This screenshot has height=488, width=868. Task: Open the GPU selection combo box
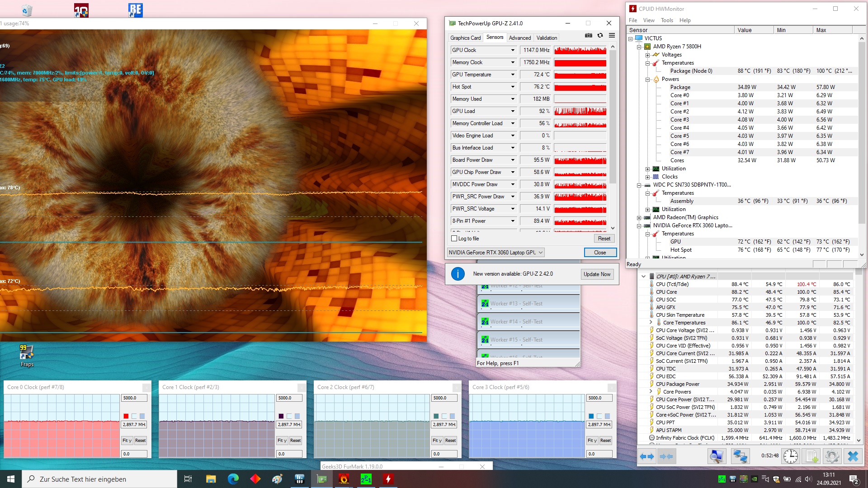pyautogui.click(x=495, y=253)
